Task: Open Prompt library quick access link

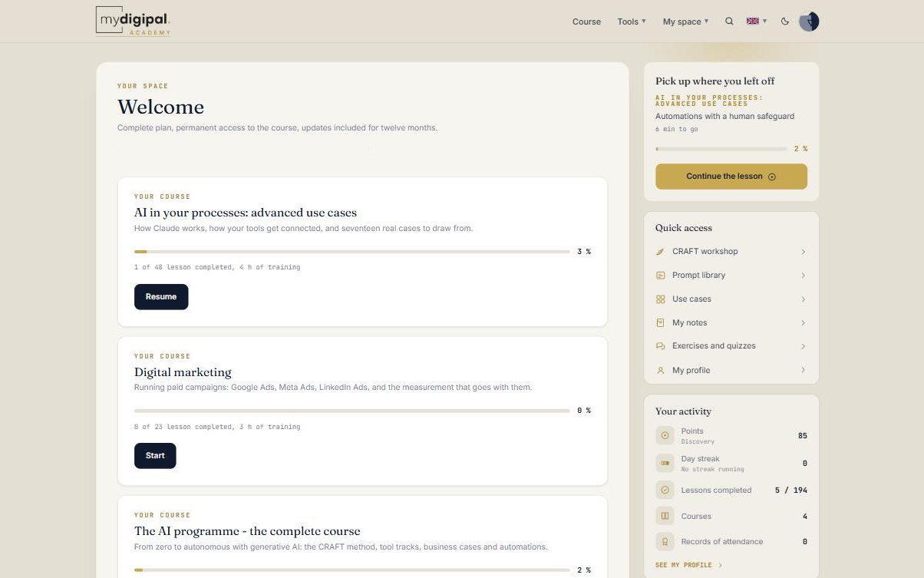Action: pyautogui.click(x=731, y=276)
